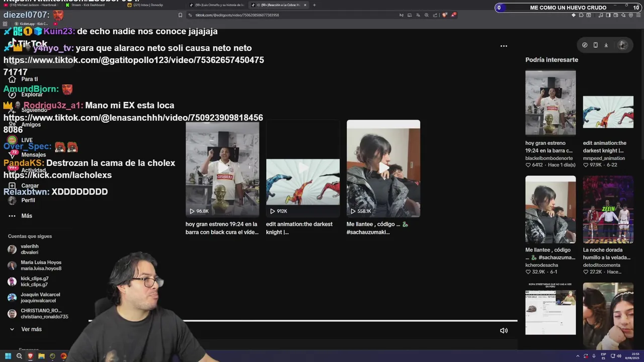The height and width of the screenshot is (362, 644).
Task: Mute the video with the speaker icon
Action: click(x=504, y=330)
